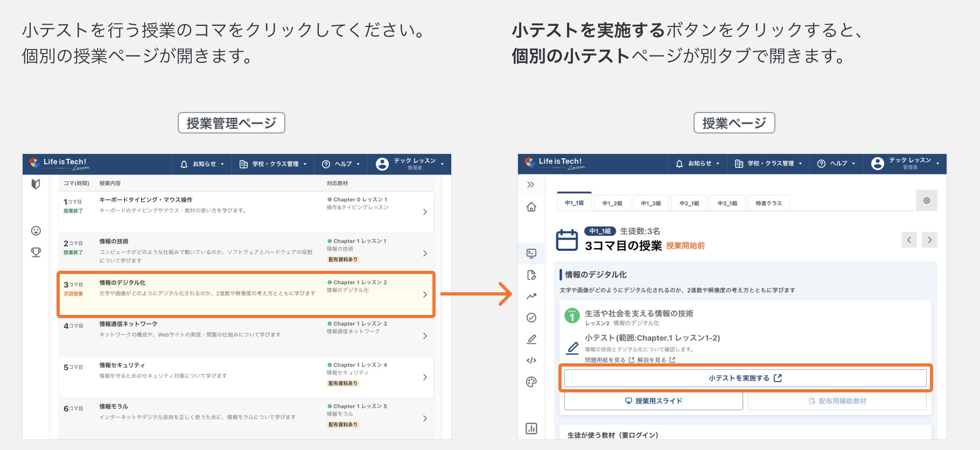Click the gear settings icon beside the class tabs

tap(927, 200)
